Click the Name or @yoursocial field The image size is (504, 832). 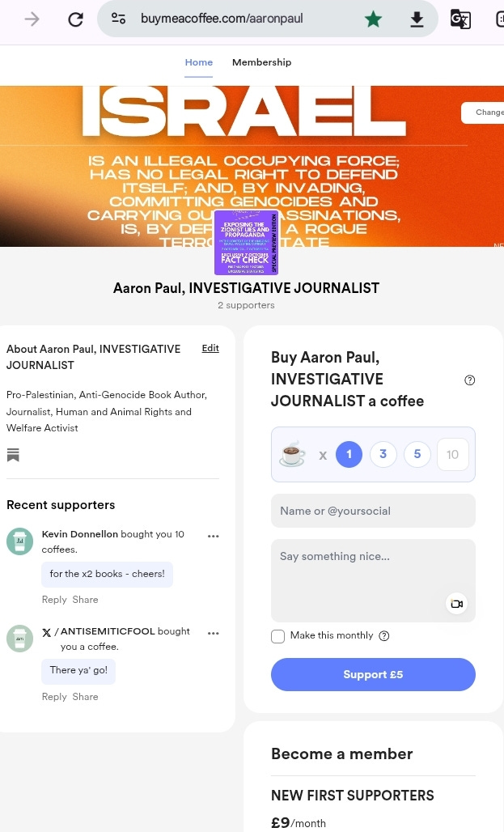click(373, 511)
